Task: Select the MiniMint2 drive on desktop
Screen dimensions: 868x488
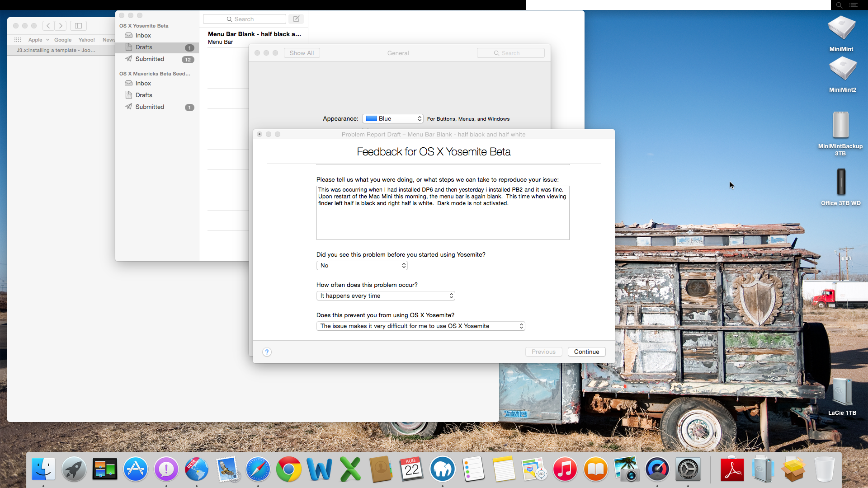Action: click(x=842, y=75)
